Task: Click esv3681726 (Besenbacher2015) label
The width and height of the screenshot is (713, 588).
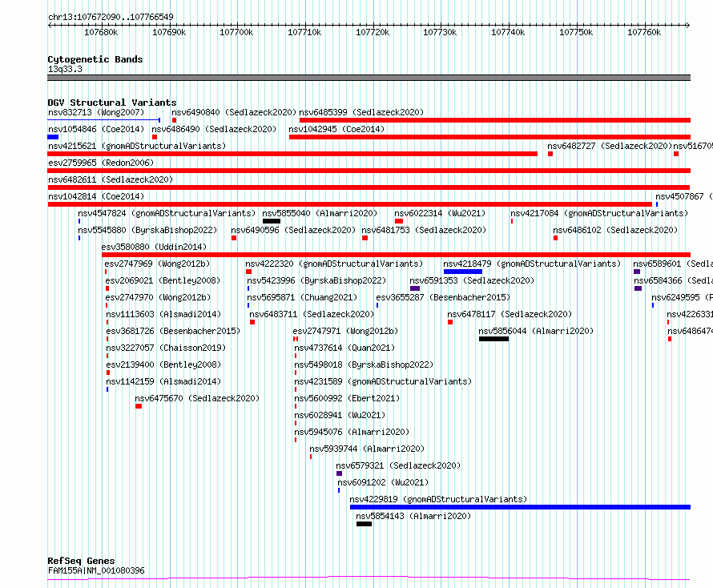Action: click(x=173, y=331)
